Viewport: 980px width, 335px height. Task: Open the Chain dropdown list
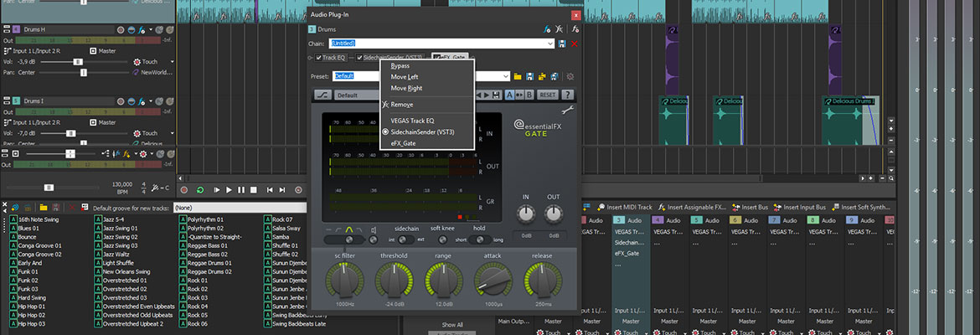coord(549,43)
